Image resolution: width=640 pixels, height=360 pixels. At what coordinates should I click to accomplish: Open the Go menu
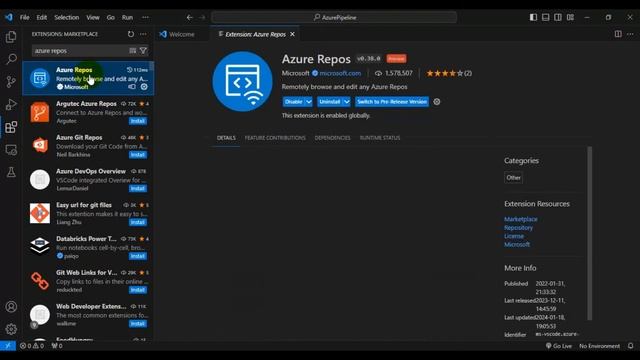click(x=111, y=18)
